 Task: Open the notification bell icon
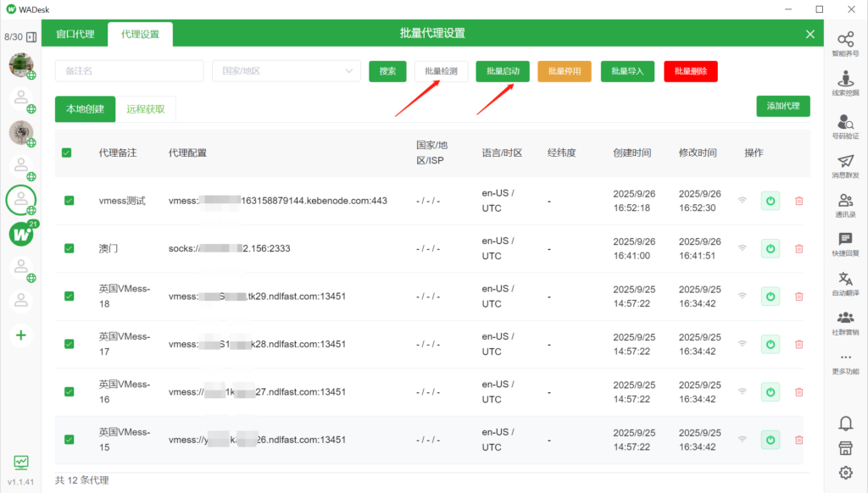[845, 424]
